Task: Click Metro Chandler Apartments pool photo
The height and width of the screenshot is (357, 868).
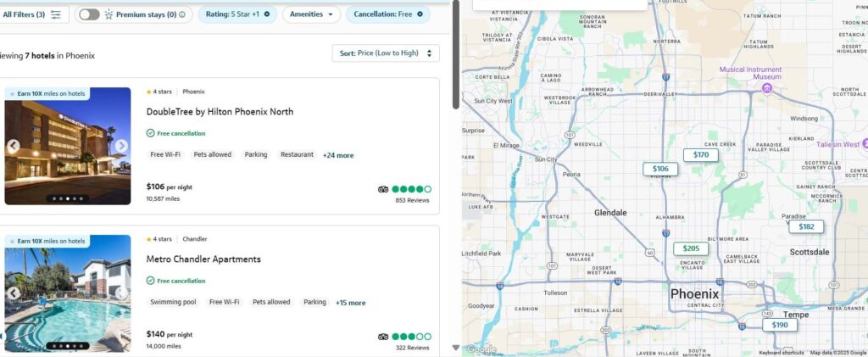Action: pyautogui.click(x=68, y=293)
